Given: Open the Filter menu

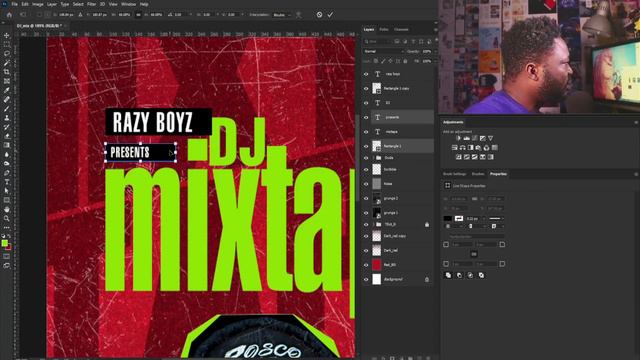Looking at the screenshot, I should [x=91, y=4].
